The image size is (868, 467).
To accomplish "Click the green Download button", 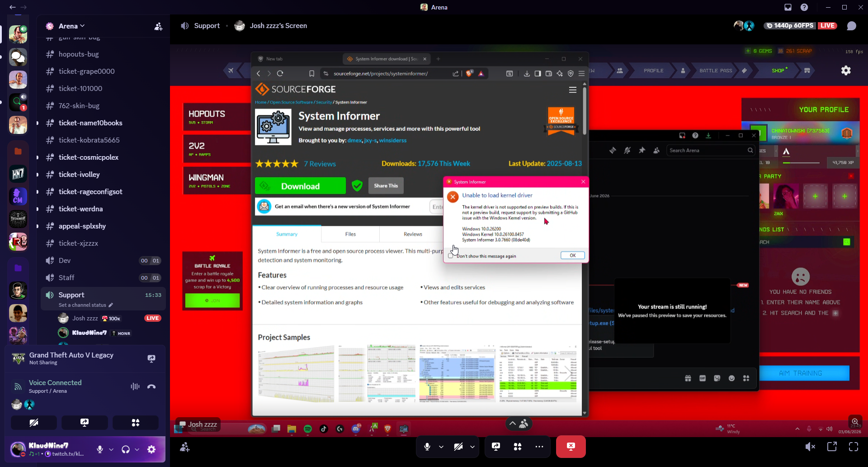I will point(300,186).
